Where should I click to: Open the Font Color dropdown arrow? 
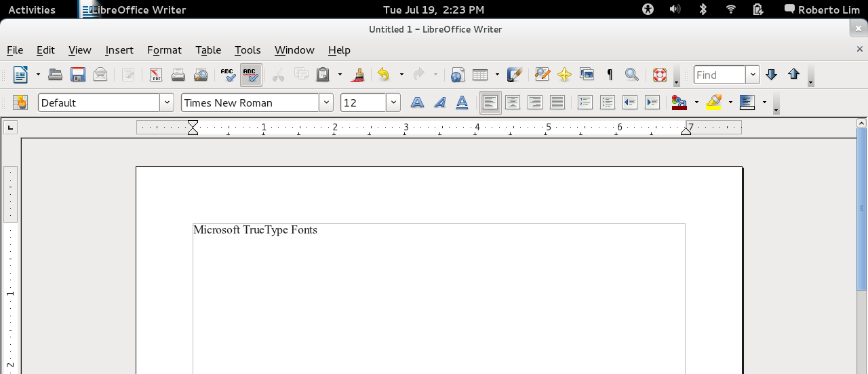coord(696,102)
